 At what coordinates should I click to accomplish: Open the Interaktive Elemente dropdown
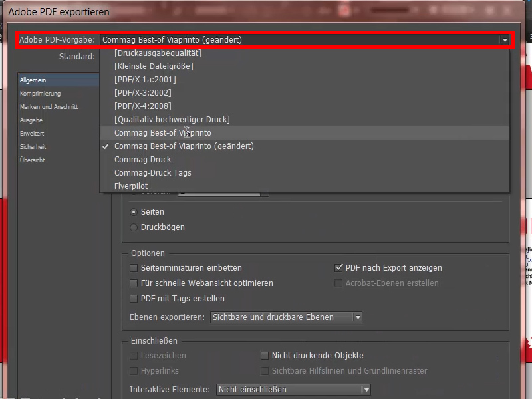293,390
